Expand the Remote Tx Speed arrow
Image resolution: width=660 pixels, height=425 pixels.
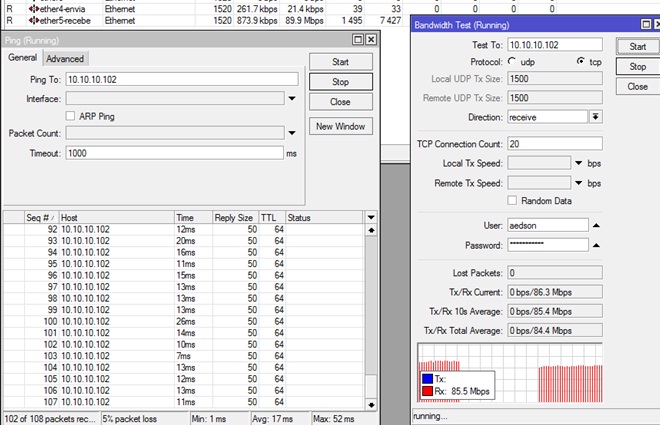click(579, 183)
